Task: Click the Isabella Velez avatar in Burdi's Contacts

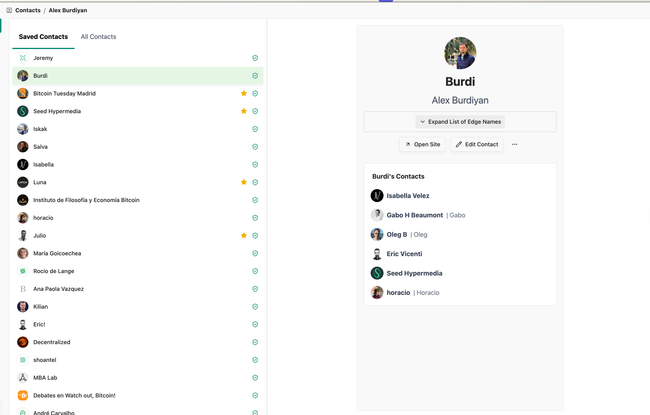Action: 377,196
